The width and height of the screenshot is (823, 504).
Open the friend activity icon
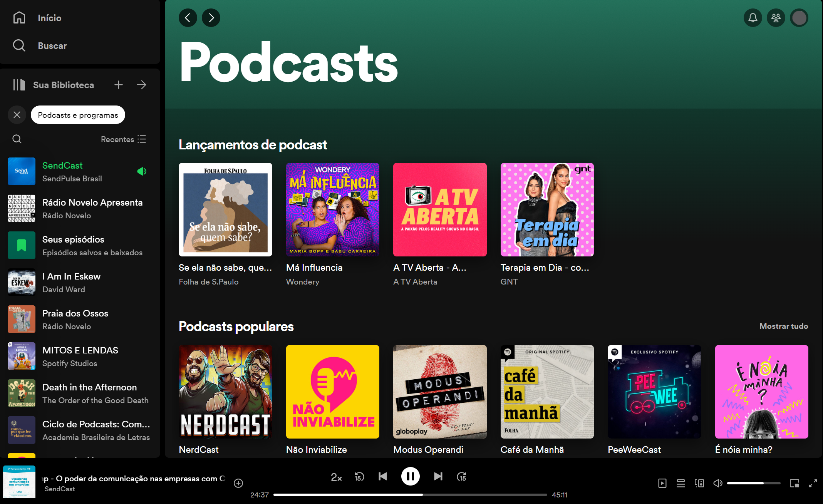[776, 18]
